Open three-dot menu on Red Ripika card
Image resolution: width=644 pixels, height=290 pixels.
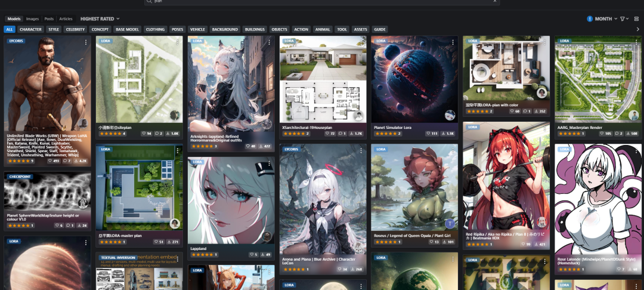point(545,128)
